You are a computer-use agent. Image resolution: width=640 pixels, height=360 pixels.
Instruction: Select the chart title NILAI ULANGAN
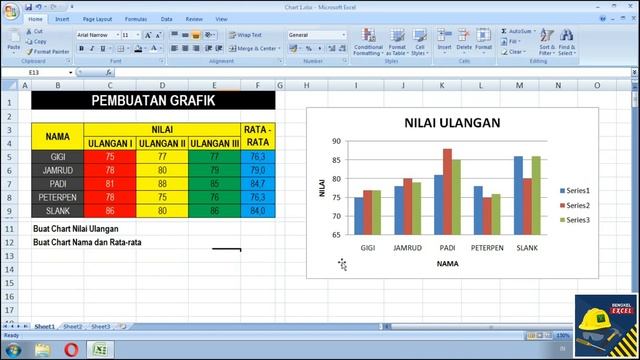(x=452, y=123)
